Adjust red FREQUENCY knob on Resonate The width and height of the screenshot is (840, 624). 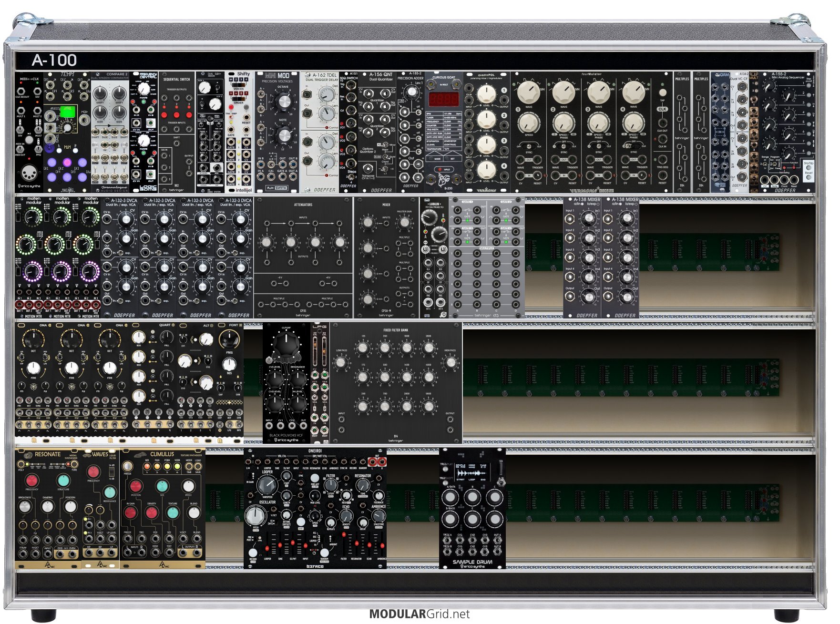pos(32,480)
